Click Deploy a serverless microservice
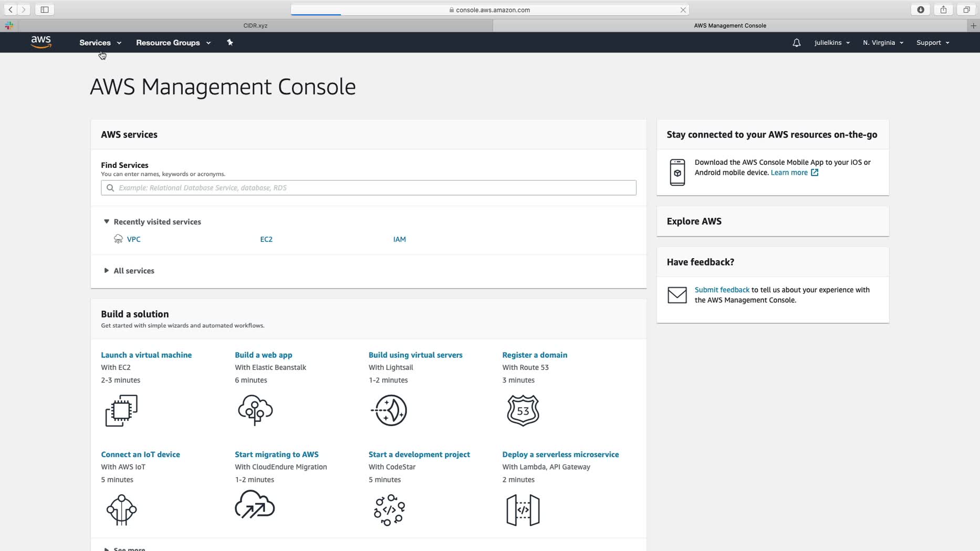Image resolution: width=980 pixels, height=551 pixels. (x=560, y=454)
